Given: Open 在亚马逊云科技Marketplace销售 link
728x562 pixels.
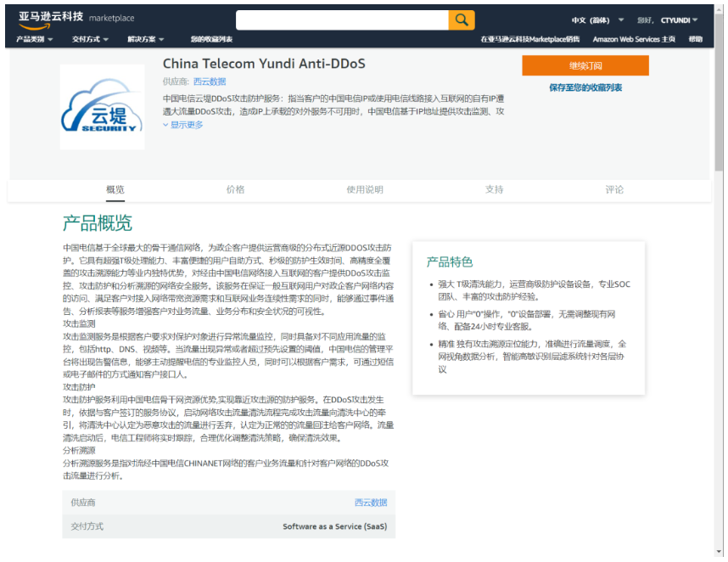Looking at the screenshot, I should (x=529, y=39).
